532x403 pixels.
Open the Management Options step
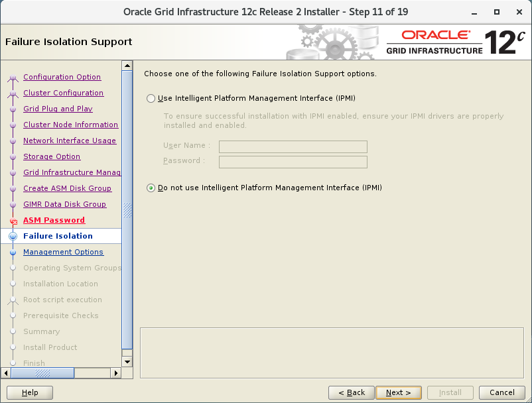pos(64,252)
